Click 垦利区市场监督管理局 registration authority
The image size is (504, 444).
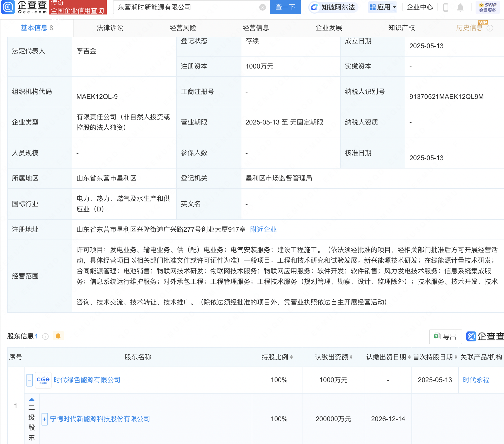point(279,178)
